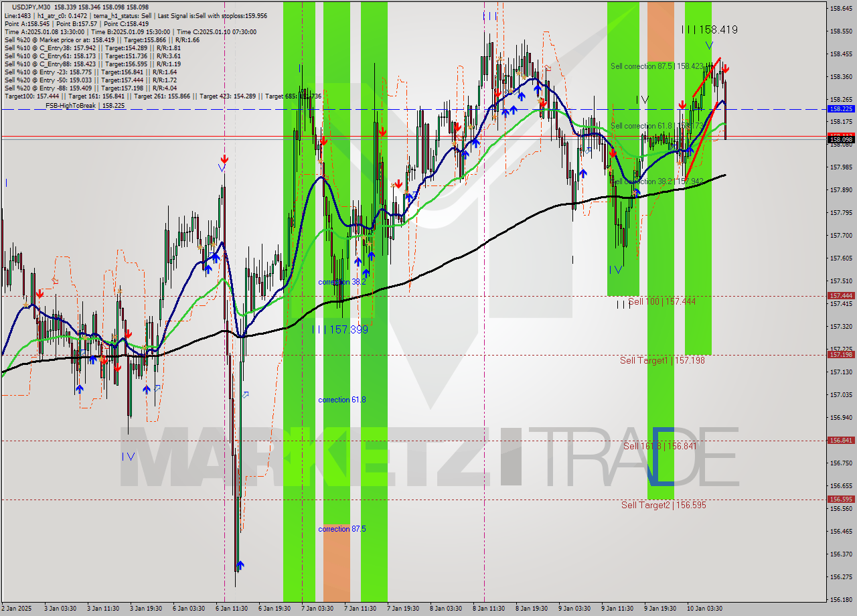Select the 'Point A:158.545' info line
857x616 pixels.
point(76,23)
